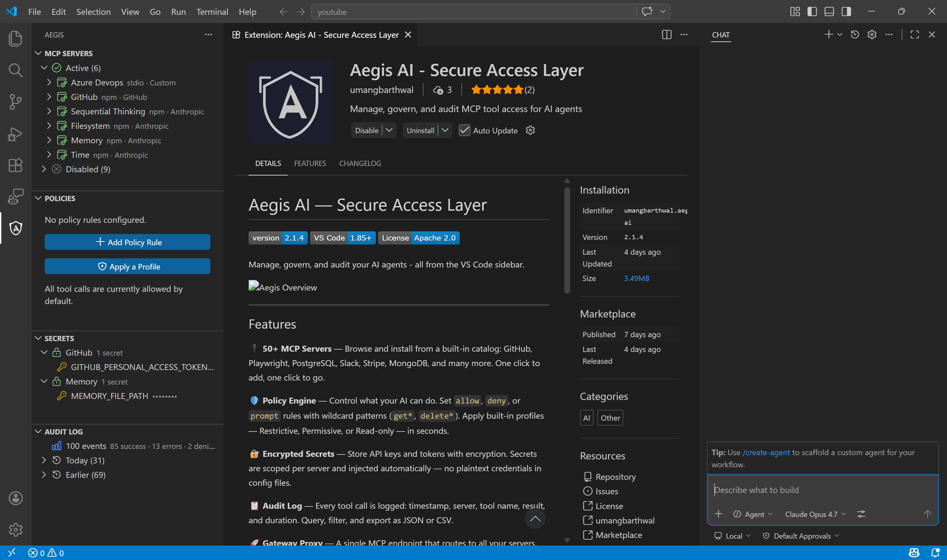947x560 pixels.
Task: Open the Source Control view
Action: pyautogui.click(x=15, y=102)
